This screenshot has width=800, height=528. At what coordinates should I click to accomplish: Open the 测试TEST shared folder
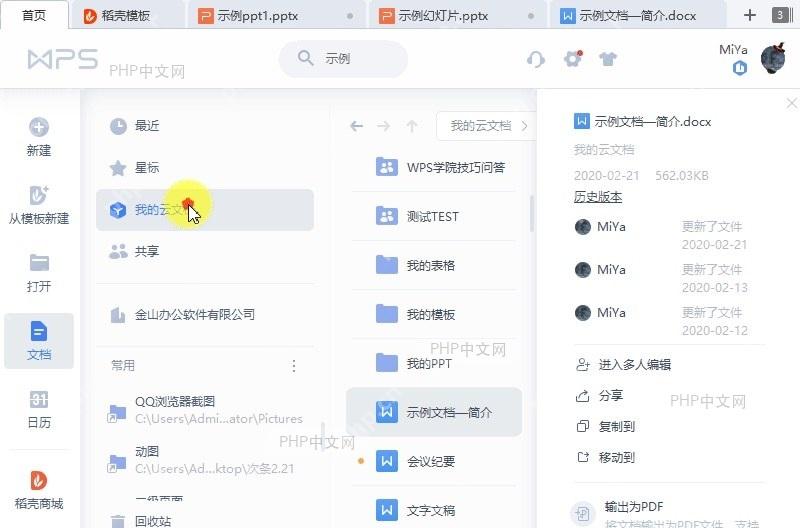pyautogui.click(x=434, y=216)
